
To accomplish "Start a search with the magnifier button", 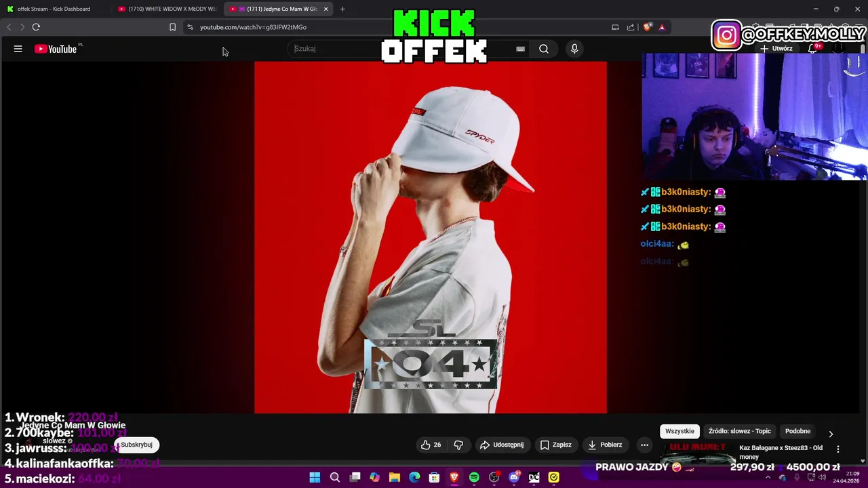I will click(544, 49).
